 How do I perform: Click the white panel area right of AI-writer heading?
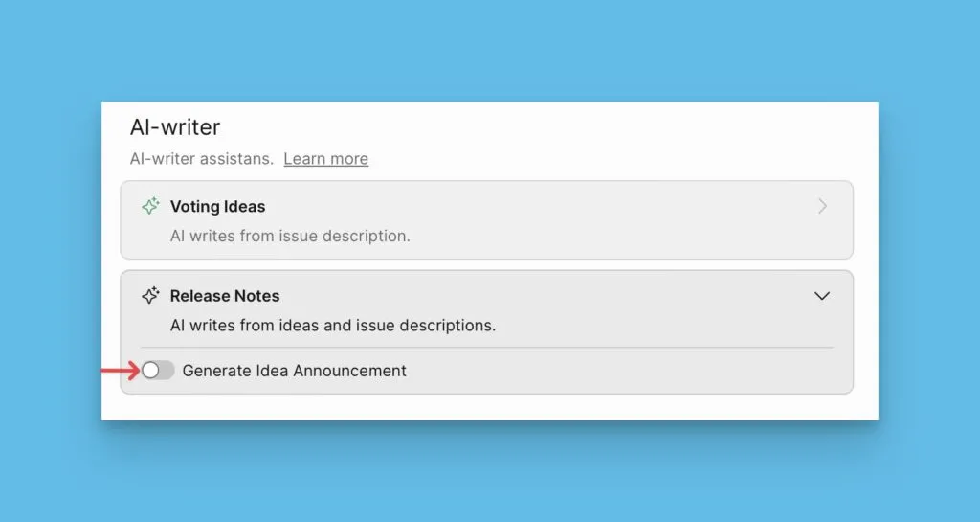coord(574,129)
